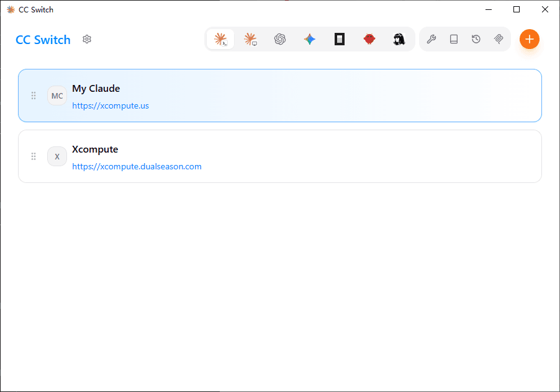Switch to the Claude Desktop tab
The width and height of the screenshot is (560, 392).
(250, 39)
